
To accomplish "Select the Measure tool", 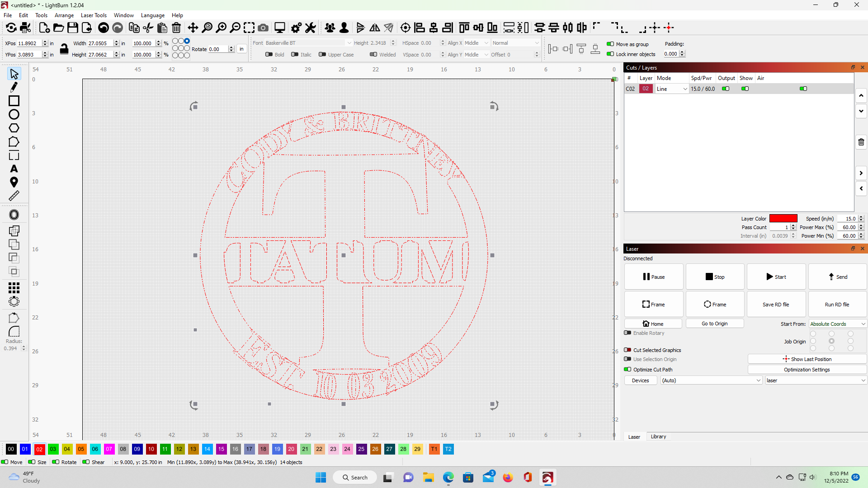I will tap(14, 196).
